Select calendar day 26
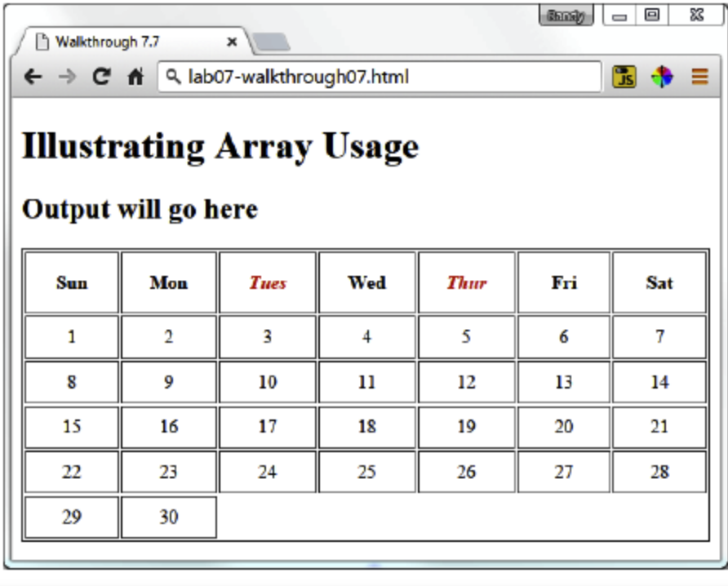This screenshot has width=728, height=586. coord(467,472)
